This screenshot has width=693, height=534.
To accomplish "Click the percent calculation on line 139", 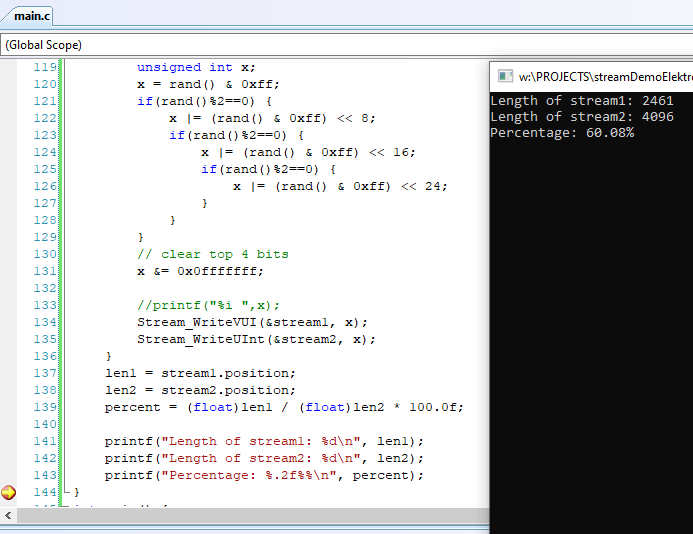I will coord(284,407).
